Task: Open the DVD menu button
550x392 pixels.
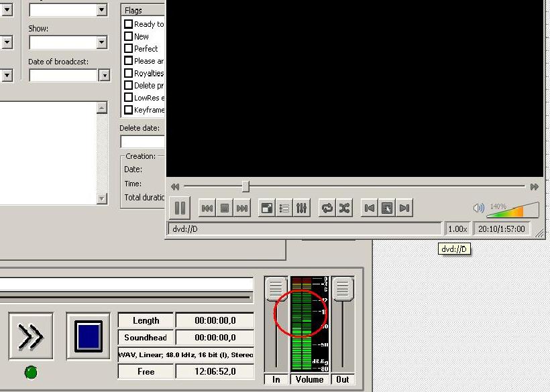Action: [387, 208]
